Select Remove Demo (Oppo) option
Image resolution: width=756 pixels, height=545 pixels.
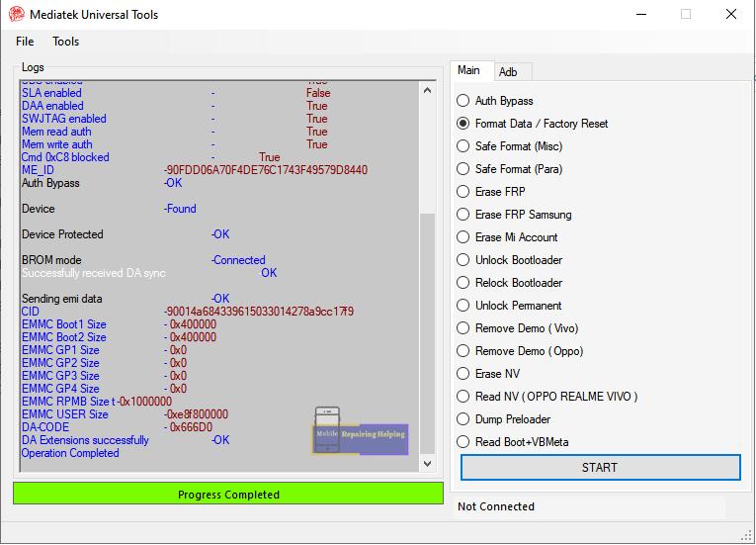[x=520, y=351]
